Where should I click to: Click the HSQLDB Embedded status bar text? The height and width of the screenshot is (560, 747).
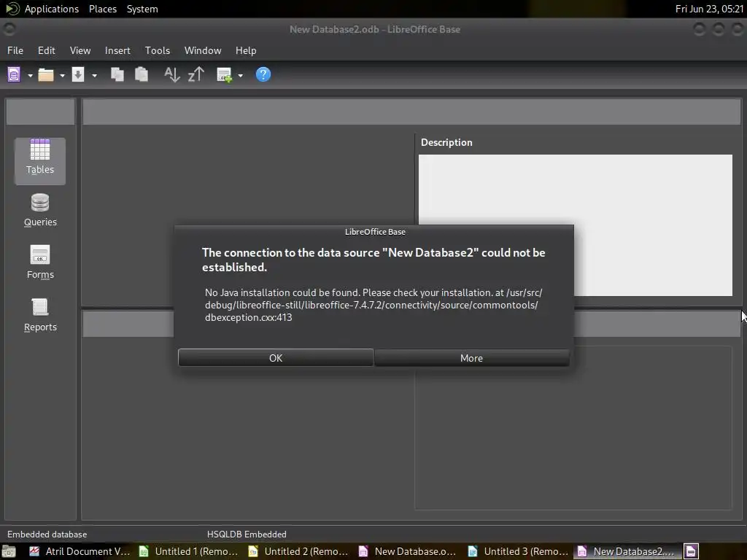[x=247, y=534]
